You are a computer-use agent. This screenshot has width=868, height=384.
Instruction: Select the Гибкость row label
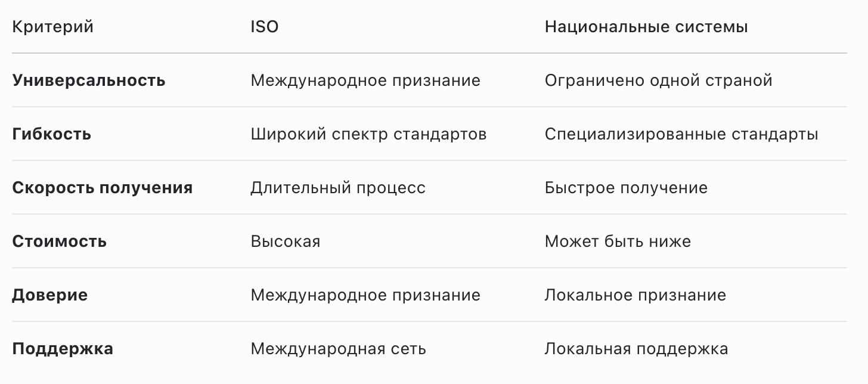tap(52, 134)
